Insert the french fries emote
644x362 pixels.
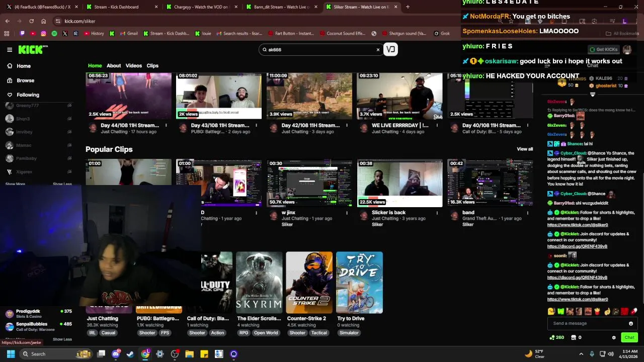point(597,311)
